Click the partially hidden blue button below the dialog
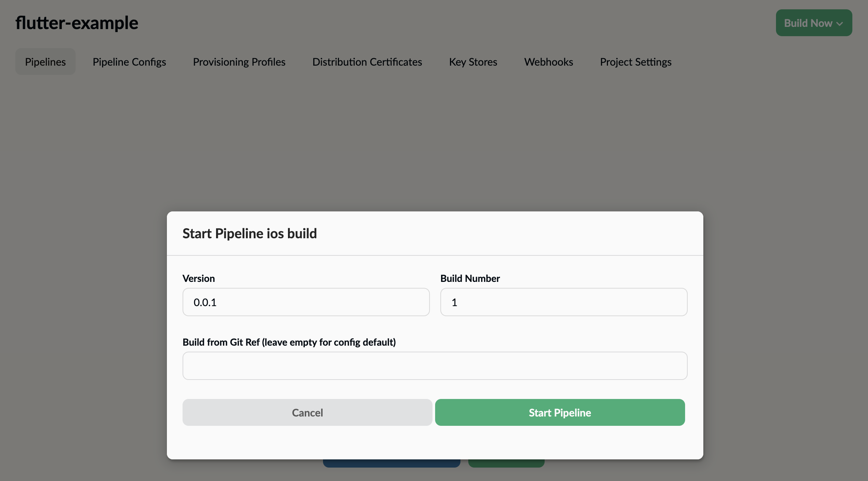This screenshot has width=868, height=481. coord(391,463)
